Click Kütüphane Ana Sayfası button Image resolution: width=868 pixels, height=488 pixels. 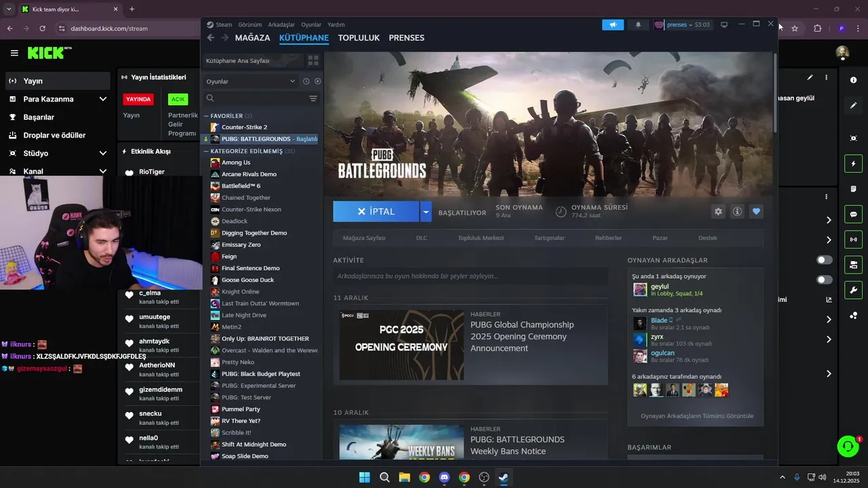point(252,60)
